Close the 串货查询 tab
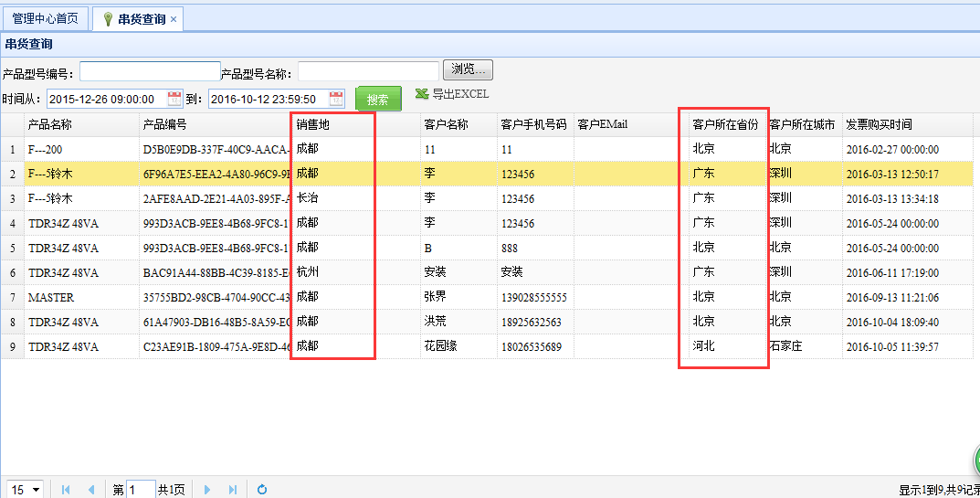This screenshot has height=498, width=980. (x=174, y=19)
